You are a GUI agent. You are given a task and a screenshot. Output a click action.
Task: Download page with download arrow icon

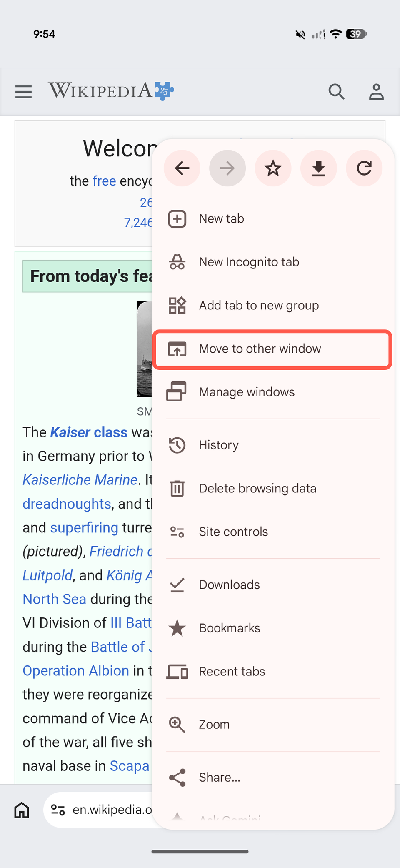(x=319, y=168)
